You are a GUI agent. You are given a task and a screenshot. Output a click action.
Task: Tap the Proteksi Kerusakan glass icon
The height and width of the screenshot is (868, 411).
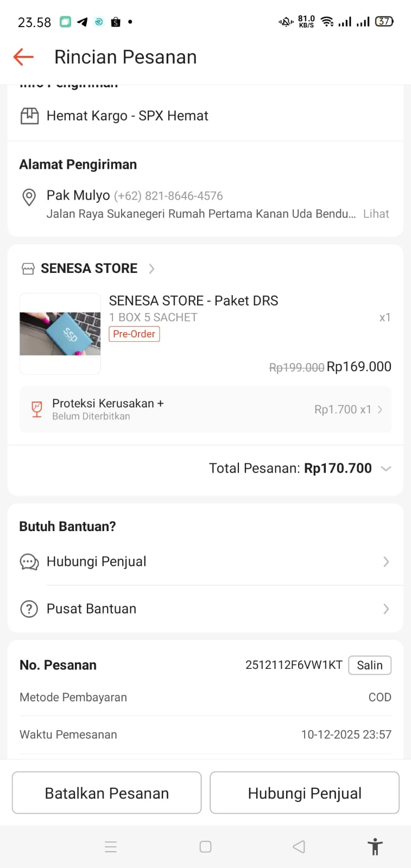click(x=36, y=409)
